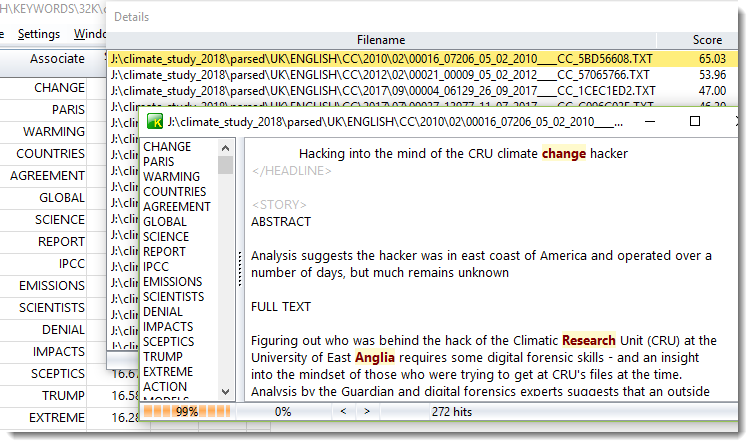Select EMISSIONS in the viewer keyword list

point(173,281)
